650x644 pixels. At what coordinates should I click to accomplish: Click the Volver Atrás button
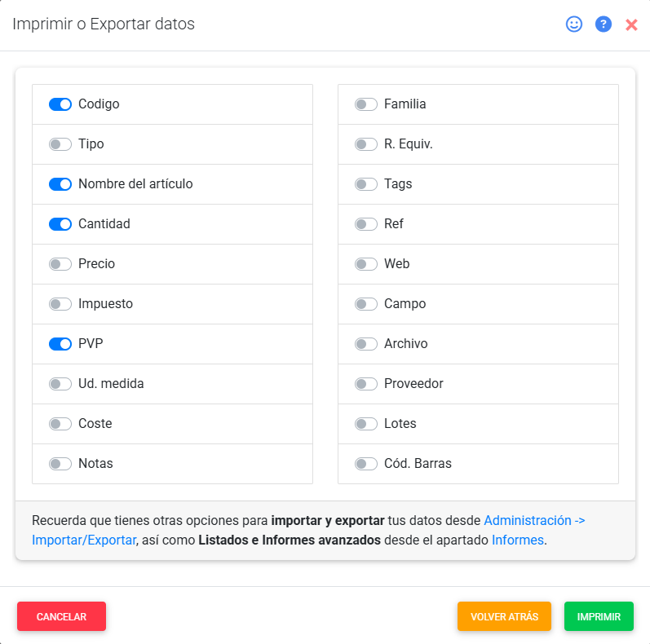tap(504, 617)
